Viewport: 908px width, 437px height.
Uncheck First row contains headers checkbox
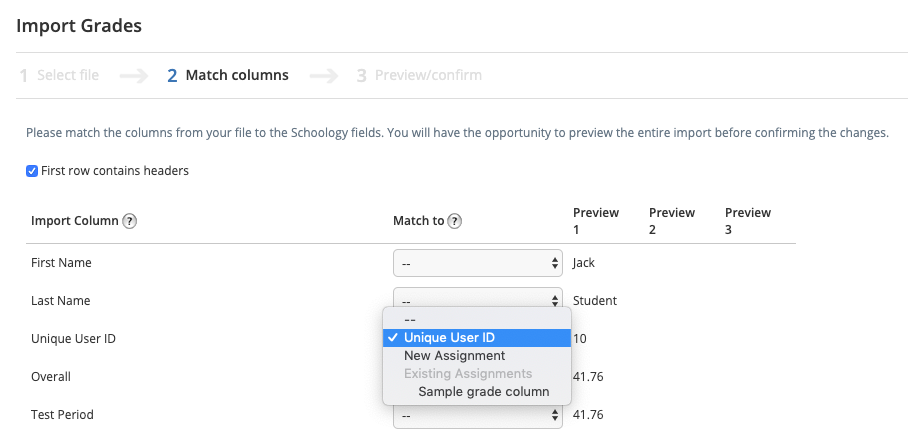coord(32,171)
